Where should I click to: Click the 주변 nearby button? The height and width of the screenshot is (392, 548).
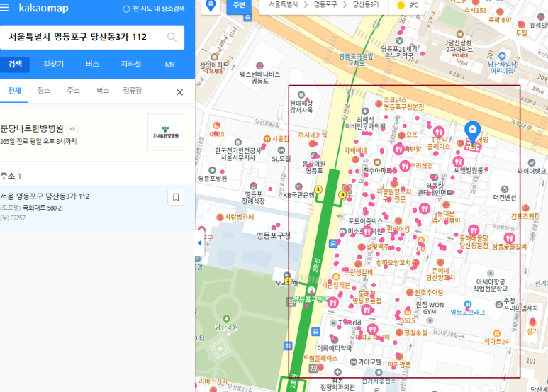click(x=239, y=6)
